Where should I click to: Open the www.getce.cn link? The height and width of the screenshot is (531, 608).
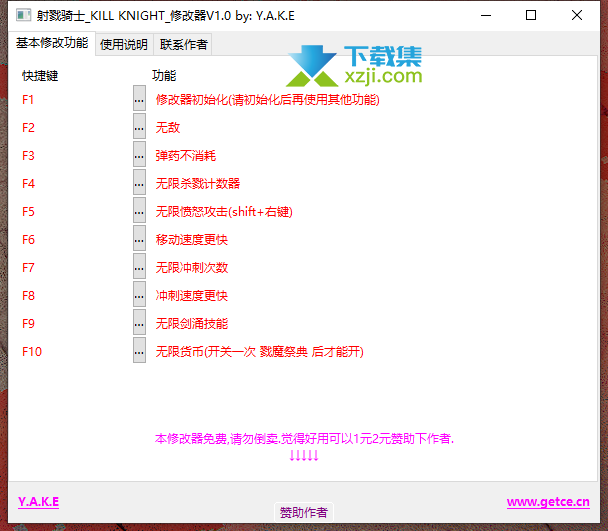point(548,502)
